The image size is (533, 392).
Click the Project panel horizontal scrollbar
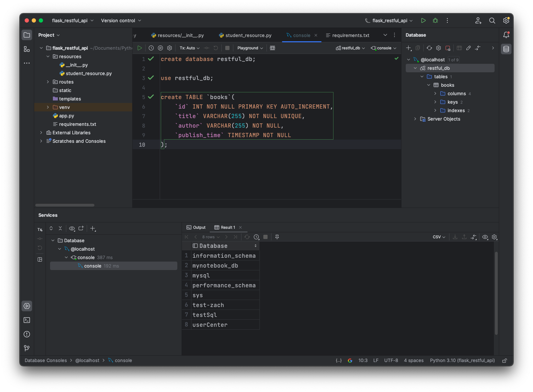pyautogui.click(x=65, y=205)
